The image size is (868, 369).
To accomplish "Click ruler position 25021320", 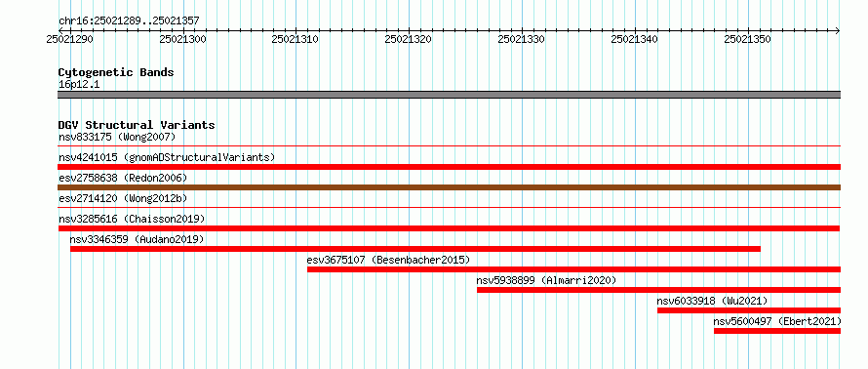I will [x=409, y=39].
